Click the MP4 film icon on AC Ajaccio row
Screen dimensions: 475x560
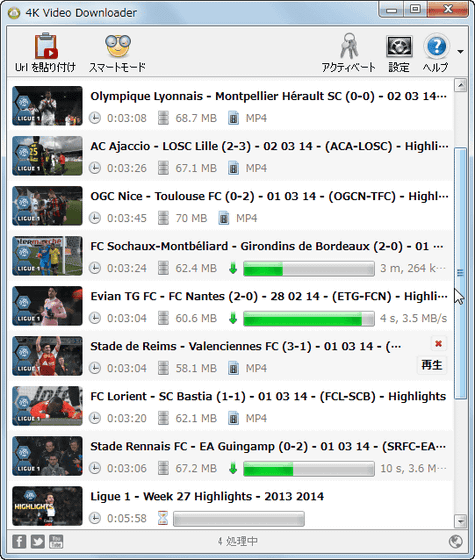coord(233,168)
